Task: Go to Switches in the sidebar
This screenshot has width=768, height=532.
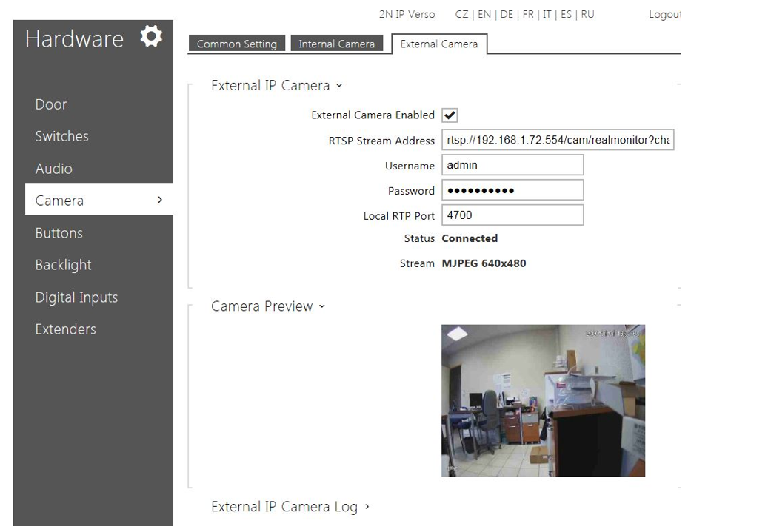Action: [x=61, y=136]
